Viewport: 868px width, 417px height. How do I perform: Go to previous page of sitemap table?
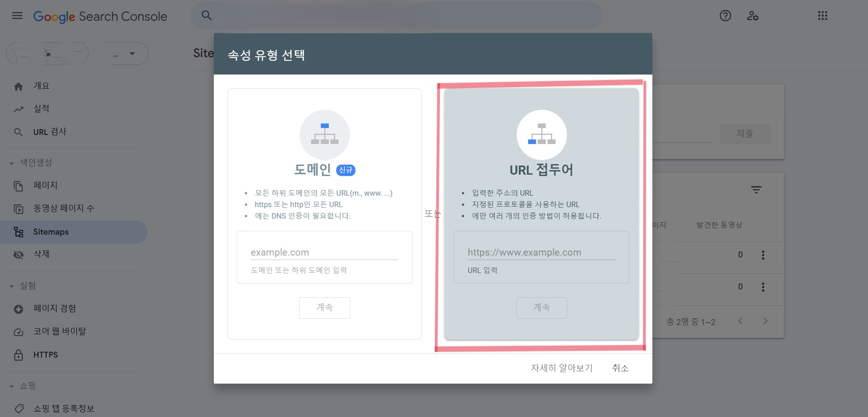(740, 321)
